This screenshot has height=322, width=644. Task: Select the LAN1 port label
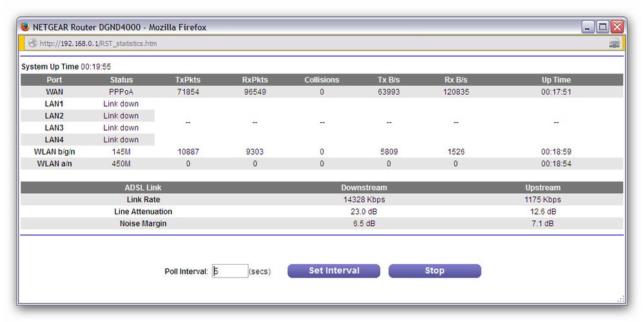(x=54, y=104)
